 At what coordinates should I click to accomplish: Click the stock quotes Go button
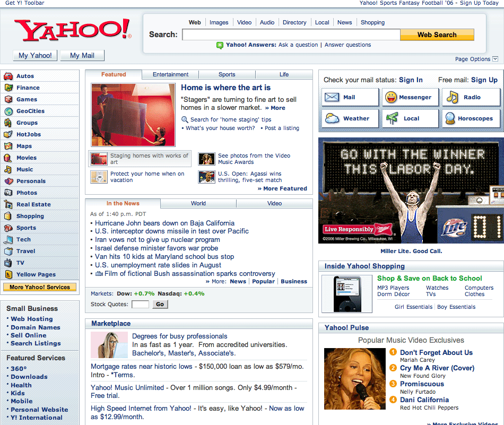[160, 304]
